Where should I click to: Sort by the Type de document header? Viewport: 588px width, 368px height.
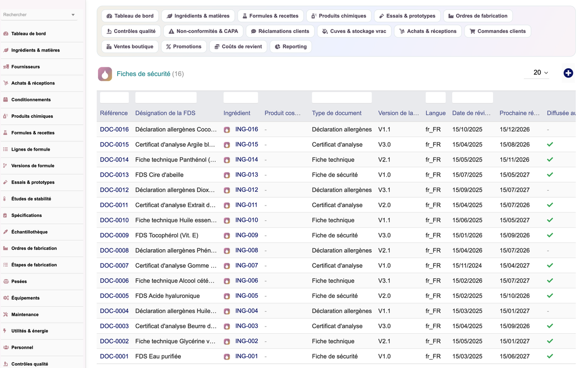pos(337,113)
